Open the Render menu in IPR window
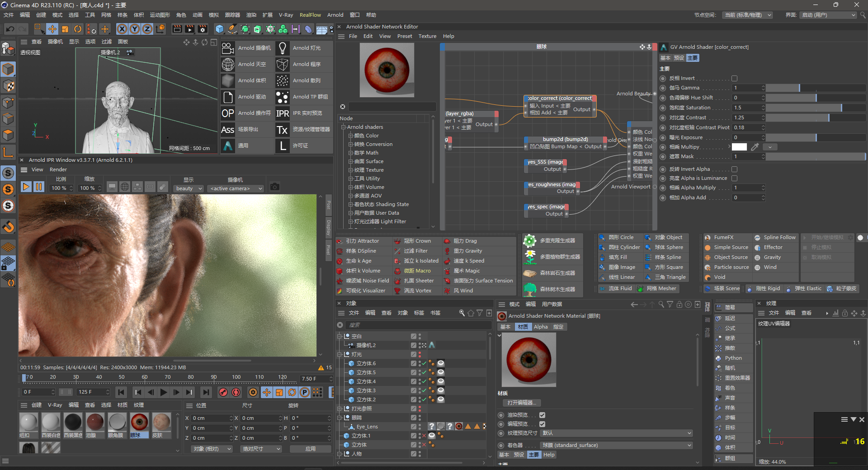The image size is (868, 470). pos(58,169)
